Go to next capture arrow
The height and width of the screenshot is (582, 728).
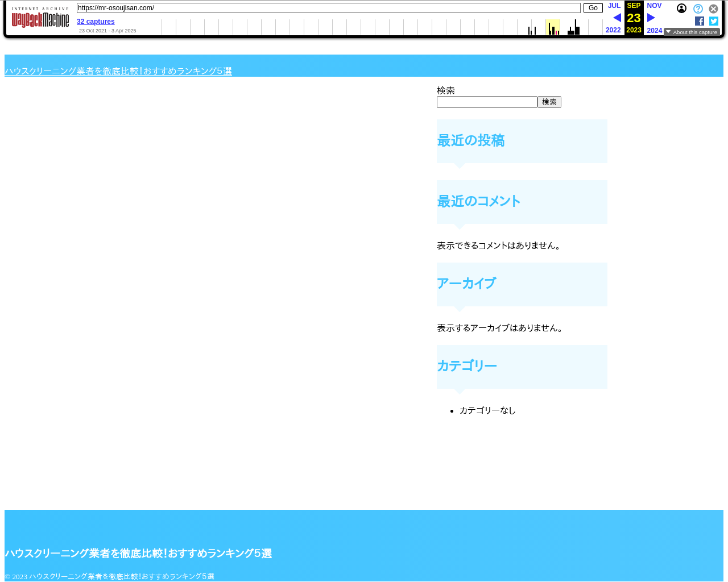click(x=651, y=18)
